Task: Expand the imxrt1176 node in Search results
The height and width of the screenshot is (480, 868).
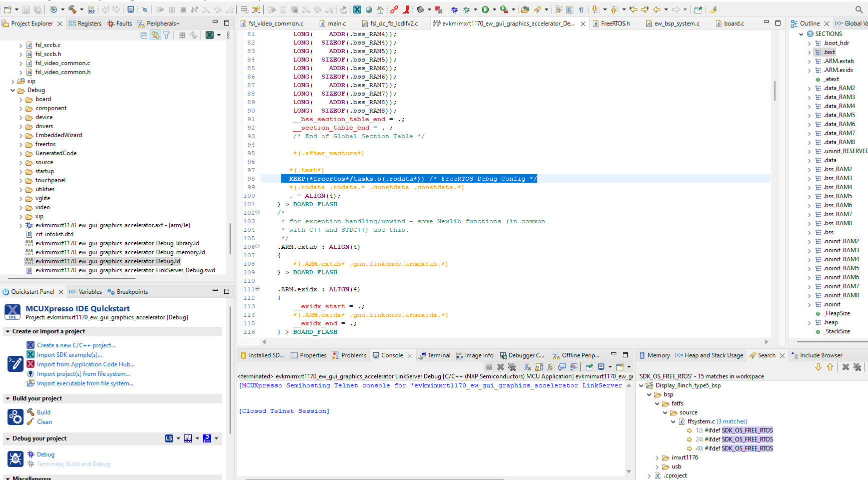Action: [657, 457]
